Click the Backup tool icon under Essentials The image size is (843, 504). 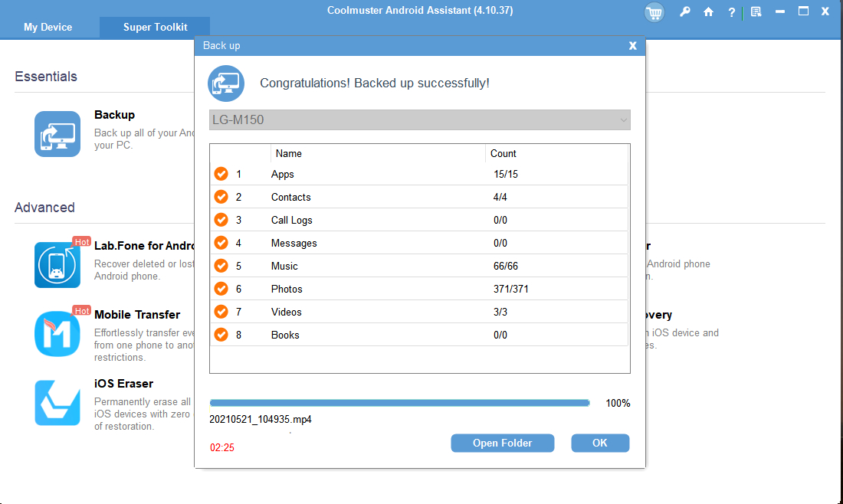(57, 134)
